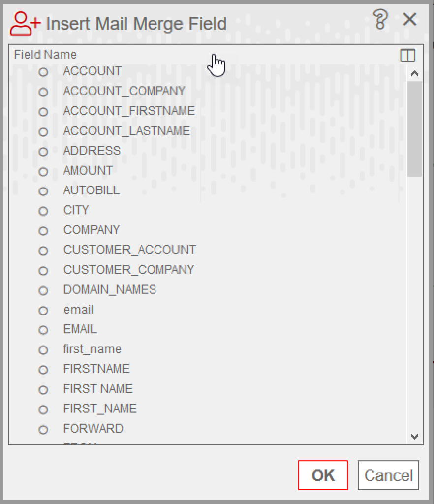Click the Field Name column header
The width and height of the screenshot is (434, 504).
45,54
